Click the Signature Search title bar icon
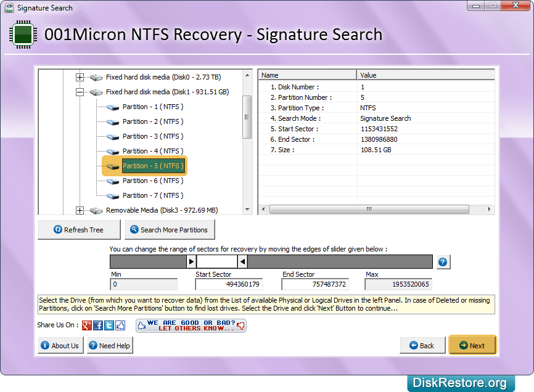The image size is (534, 392). click(x=9, y=7)
